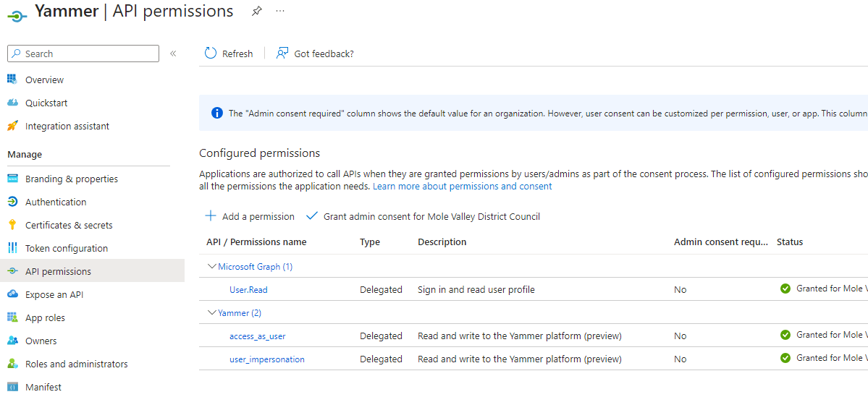Screen dimensions: 868x397
Task: Click the Yammer API permissions header icon
Action: pos(17,16)
